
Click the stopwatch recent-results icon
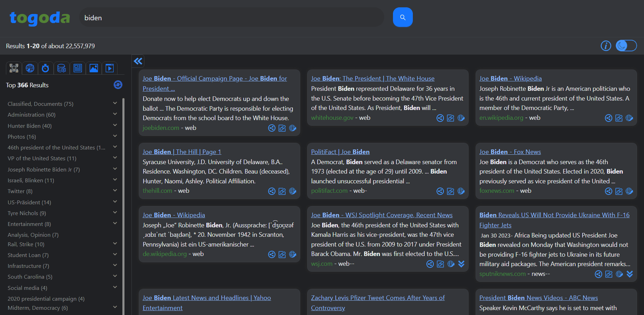coord(46,68)
